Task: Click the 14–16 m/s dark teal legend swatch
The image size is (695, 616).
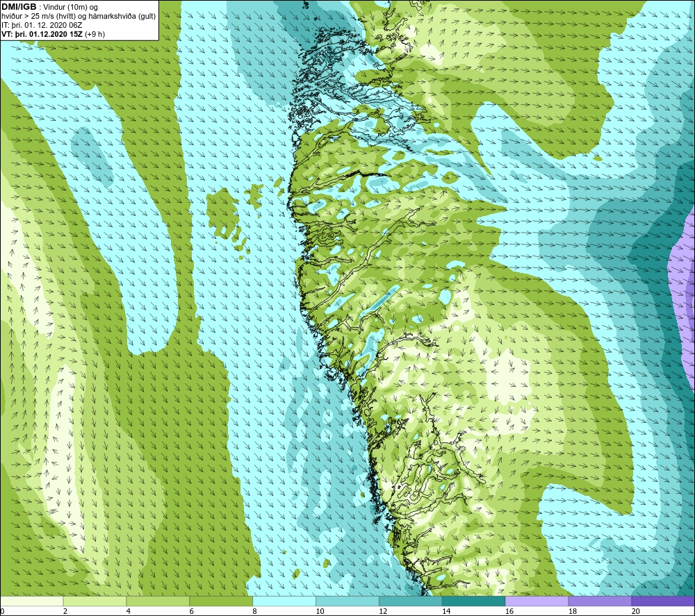Action: click(474, 601)
